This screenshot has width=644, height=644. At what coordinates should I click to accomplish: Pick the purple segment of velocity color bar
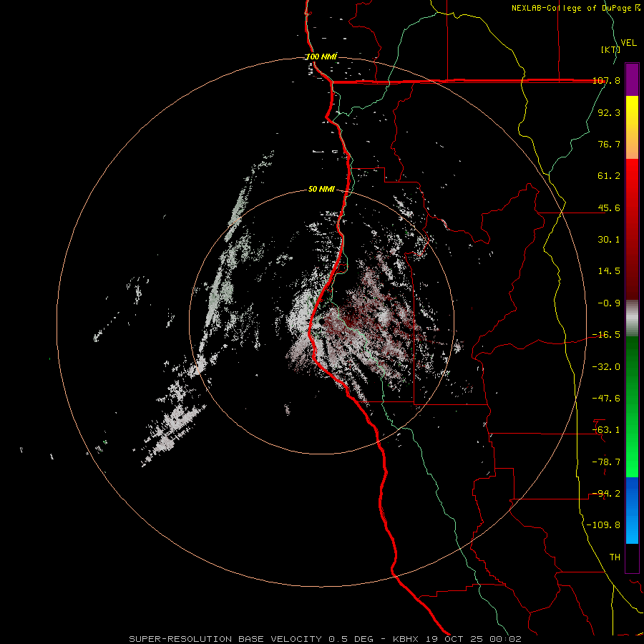632,79
